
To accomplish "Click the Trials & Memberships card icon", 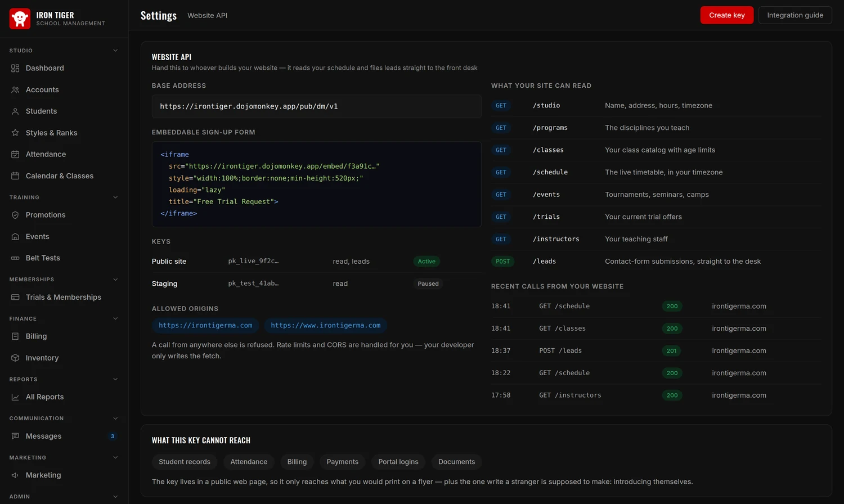I will (x=15, y=297).
